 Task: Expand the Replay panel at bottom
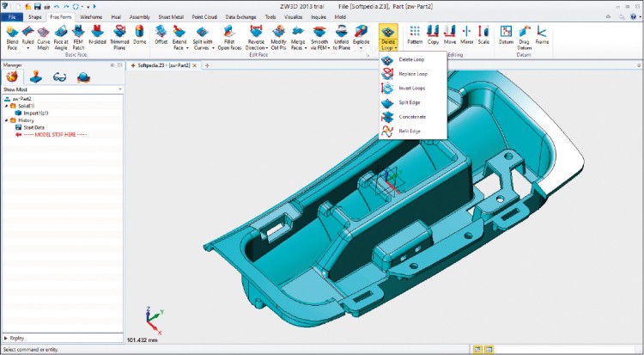[7, 339]
